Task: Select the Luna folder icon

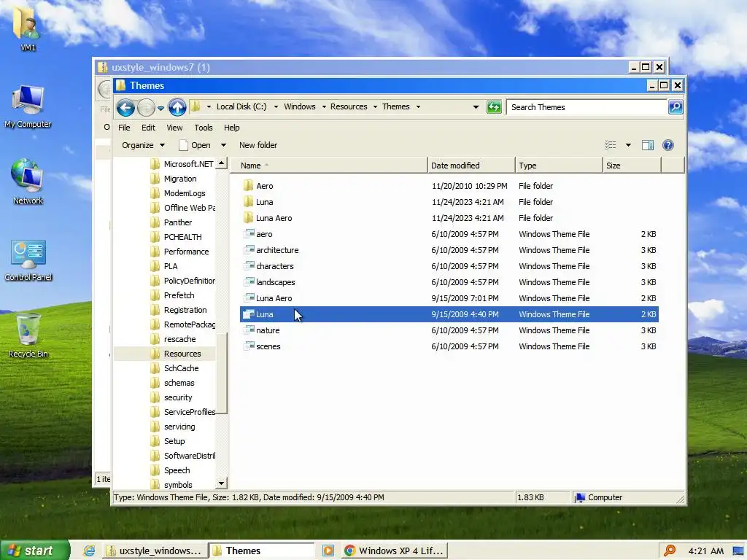Action: click(x=248, y=202)
